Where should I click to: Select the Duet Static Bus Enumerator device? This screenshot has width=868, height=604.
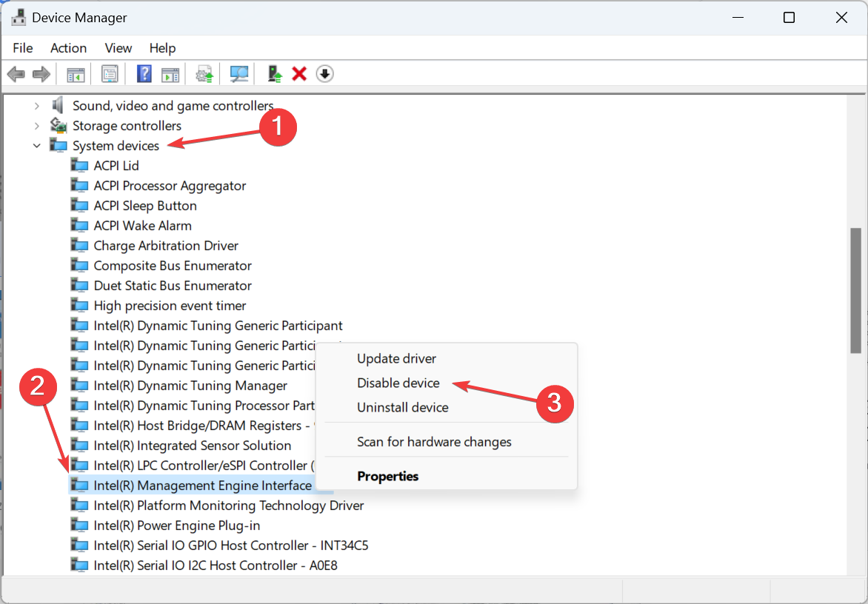[172, 286]
